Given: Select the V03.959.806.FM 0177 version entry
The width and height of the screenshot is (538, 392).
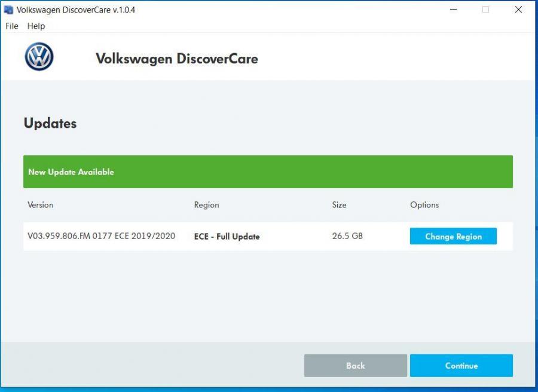Looking at the screenshot, I should (x=102, y=236).
